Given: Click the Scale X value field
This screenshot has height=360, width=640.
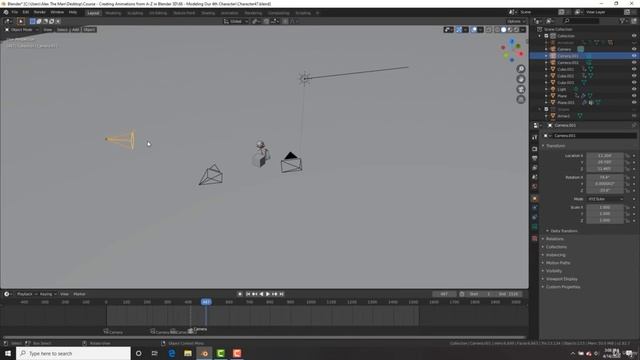Looking at the screenshot, I should [604, 207].
